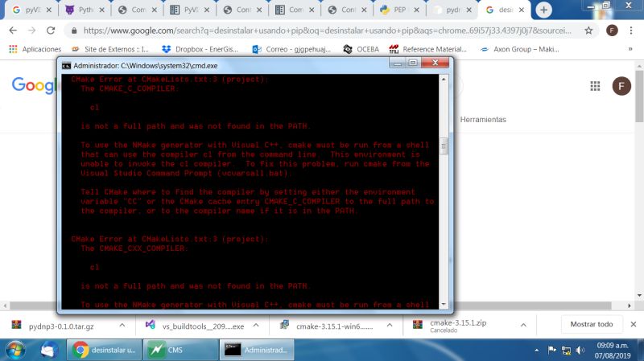The width and height of the screenshot is (644, 361).
Task: Click volume speaker tray icon
Action: pyautogui.click(x=580, y=351)
